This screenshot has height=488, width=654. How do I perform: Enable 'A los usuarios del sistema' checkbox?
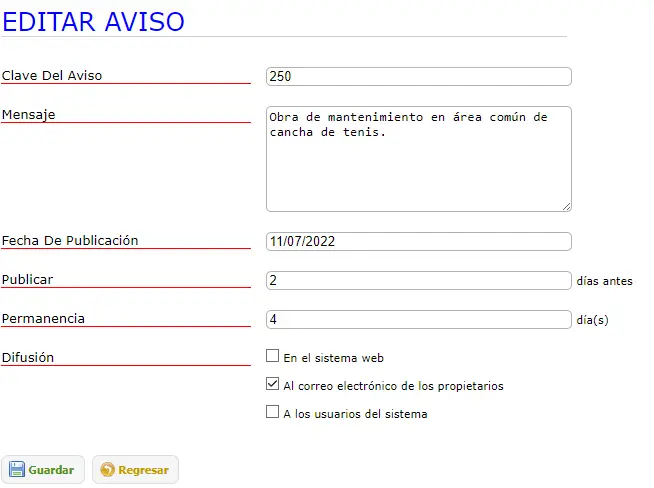pos(272,412)
